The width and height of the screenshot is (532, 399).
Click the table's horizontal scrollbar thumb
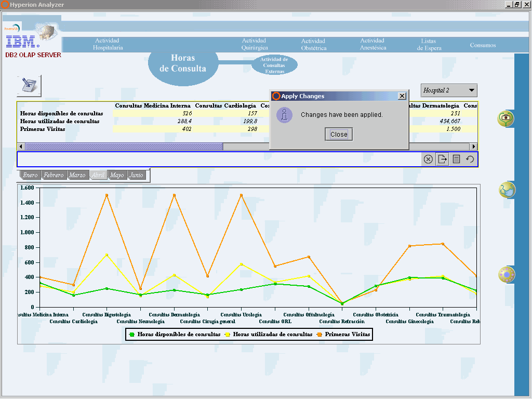pos(124,147)
